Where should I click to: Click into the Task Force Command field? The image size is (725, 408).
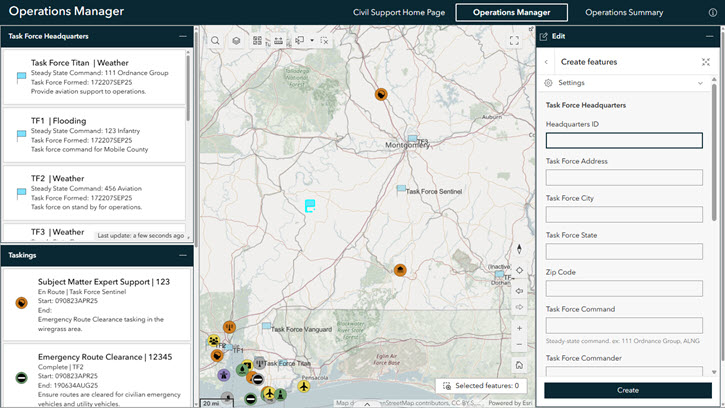coord(624,326)
